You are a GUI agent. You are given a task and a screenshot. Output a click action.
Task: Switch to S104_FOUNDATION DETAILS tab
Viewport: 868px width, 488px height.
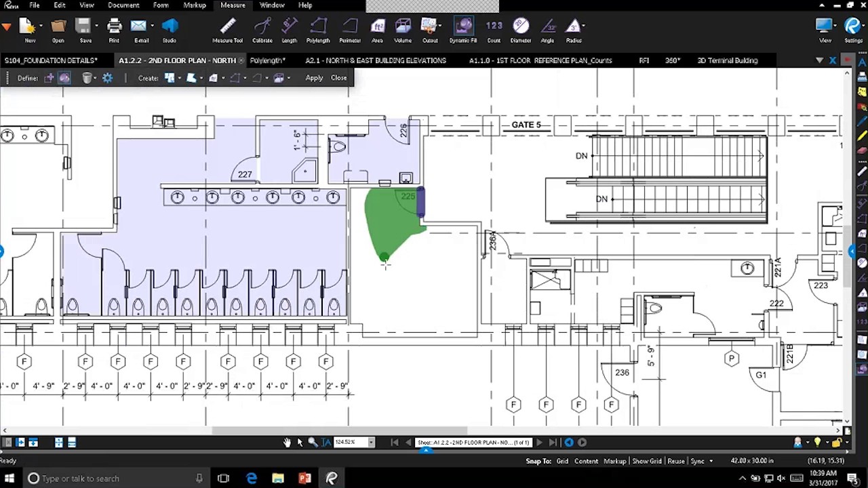[51, 60]
